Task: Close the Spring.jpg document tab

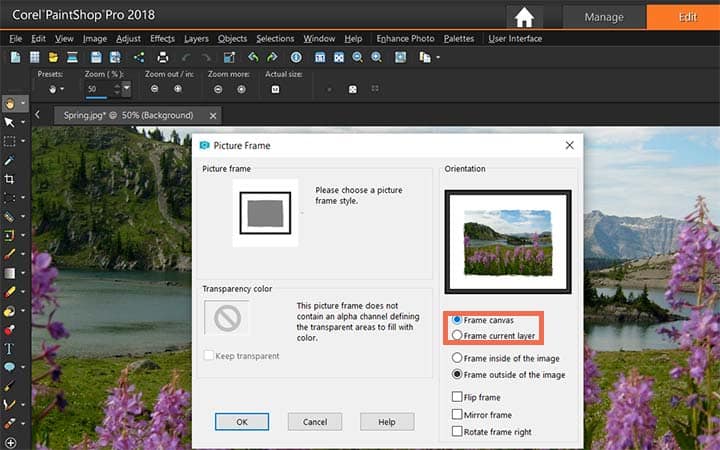Action: (x=213, y=116)
